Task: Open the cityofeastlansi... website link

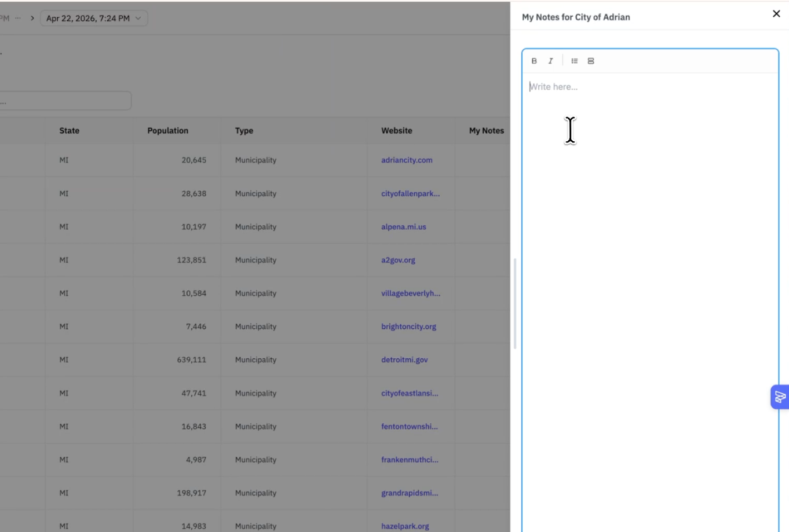Action: [x=410, y=393]
